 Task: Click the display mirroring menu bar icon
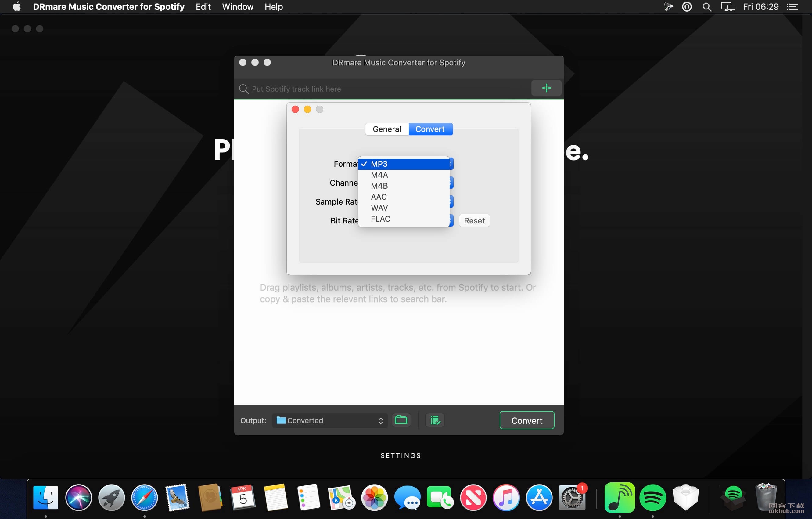(x=728, y=7)
